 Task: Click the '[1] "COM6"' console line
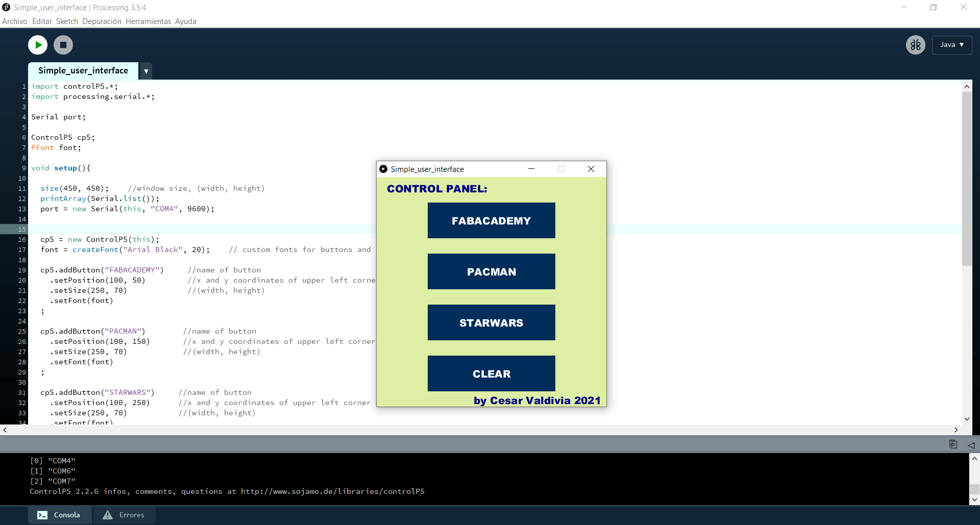click(x=53, y=471)
